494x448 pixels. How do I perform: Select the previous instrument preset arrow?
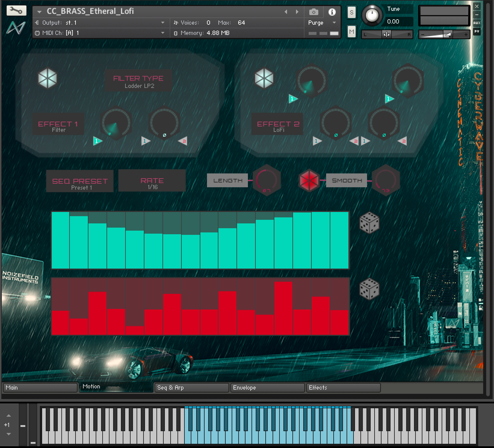tap(286, 12)
